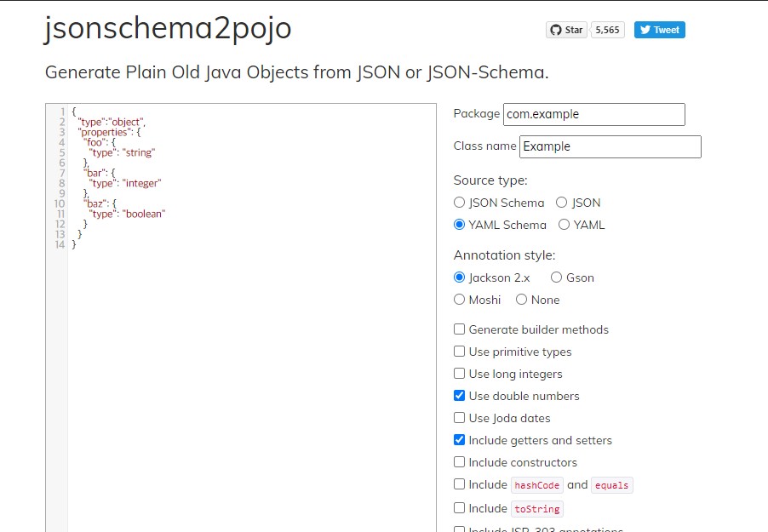Enable Use long integers checkbox

point(459,374)
